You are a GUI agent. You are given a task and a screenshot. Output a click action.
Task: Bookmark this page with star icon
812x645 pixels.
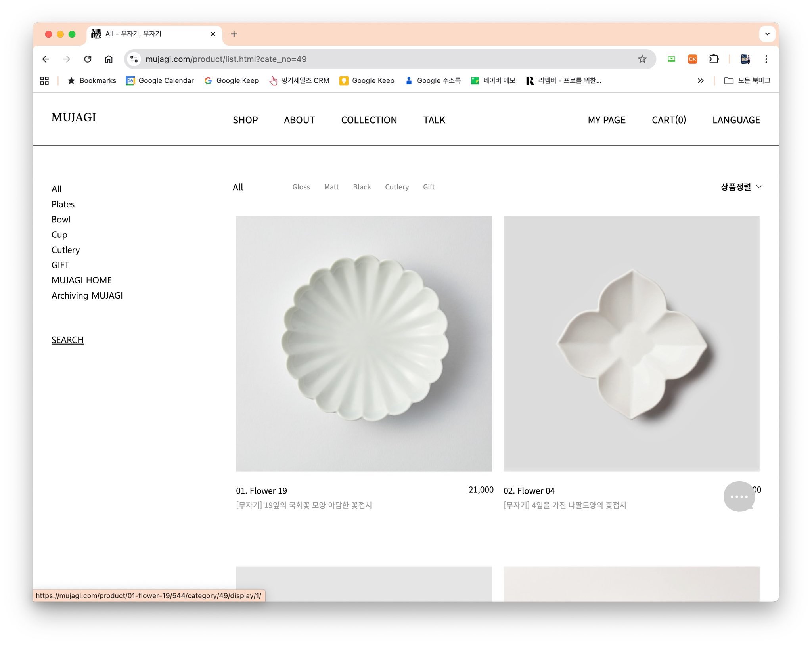[642, 59]
